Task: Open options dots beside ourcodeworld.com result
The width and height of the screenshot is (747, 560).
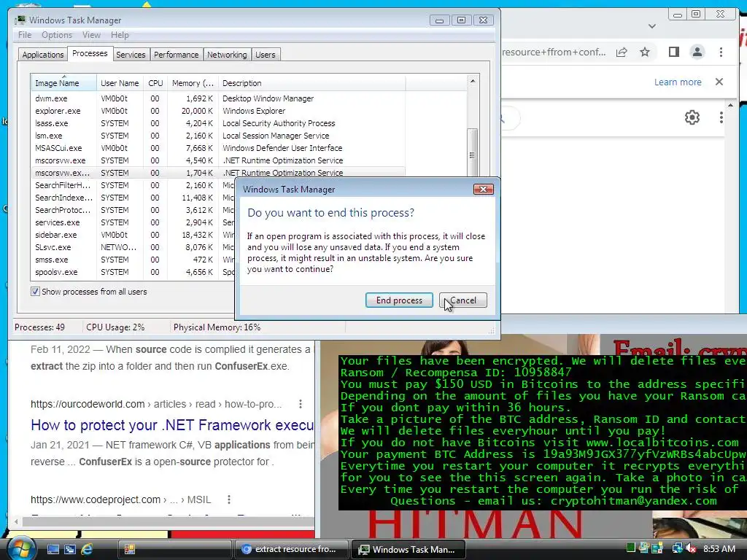Action: tap(300, 404)
